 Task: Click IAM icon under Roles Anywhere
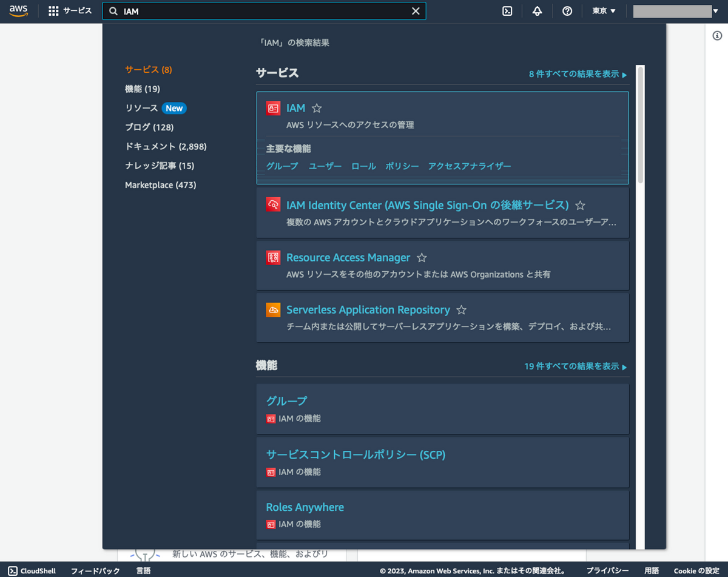(271, 524)
